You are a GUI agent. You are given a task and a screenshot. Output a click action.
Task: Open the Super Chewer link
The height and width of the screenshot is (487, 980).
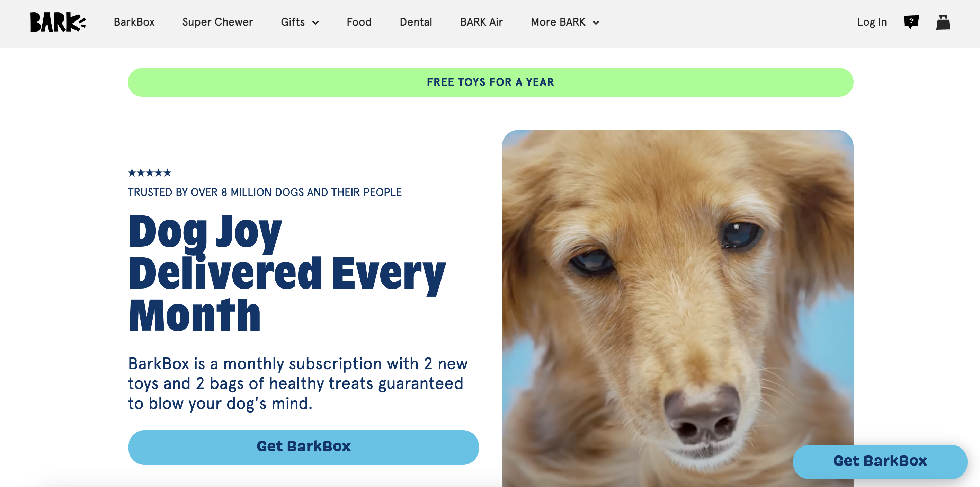click(217, 22)
